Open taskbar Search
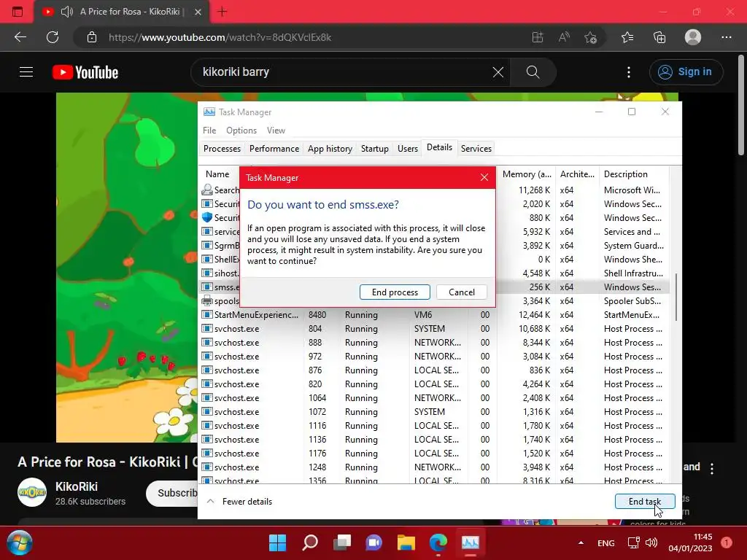This screenshot has height=560, width=747. [309, 542]
